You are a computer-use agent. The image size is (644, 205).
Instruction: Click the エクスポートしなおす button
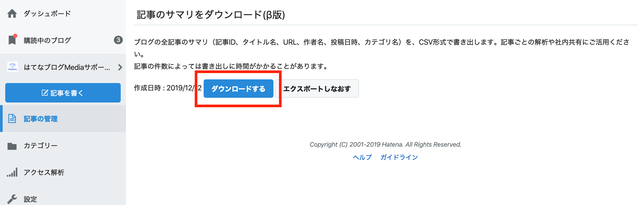(x=317, y=89)
